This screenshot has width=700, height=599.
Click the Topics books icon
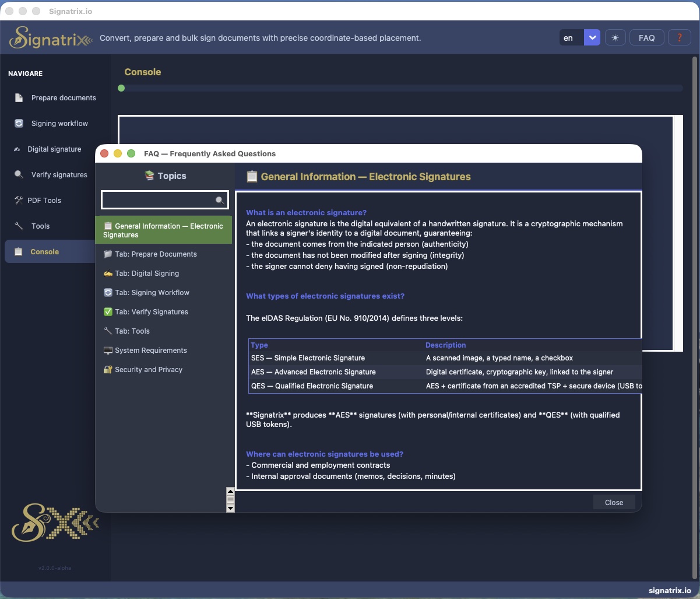pos(150,176)
